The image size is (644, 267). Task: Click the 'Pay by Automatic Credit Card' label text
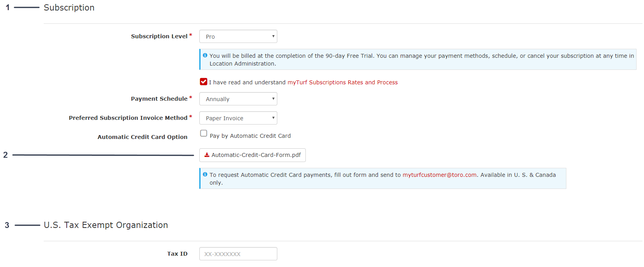point(250,136)
